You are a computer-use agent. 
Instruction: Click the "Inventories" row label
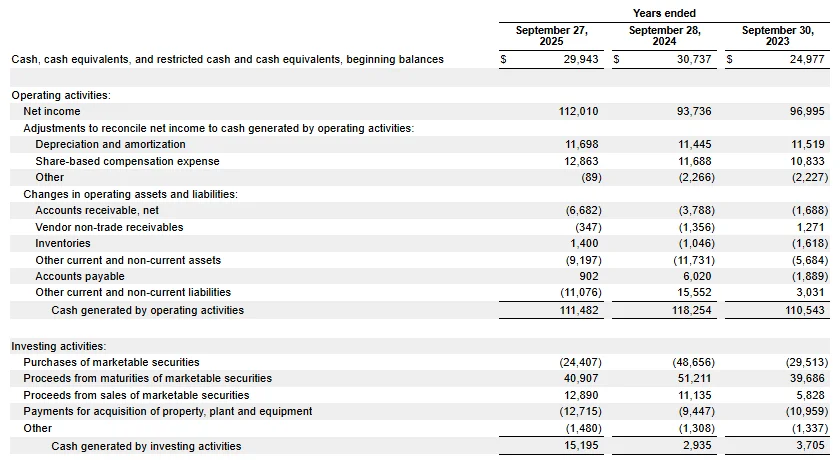click(63, 244)
